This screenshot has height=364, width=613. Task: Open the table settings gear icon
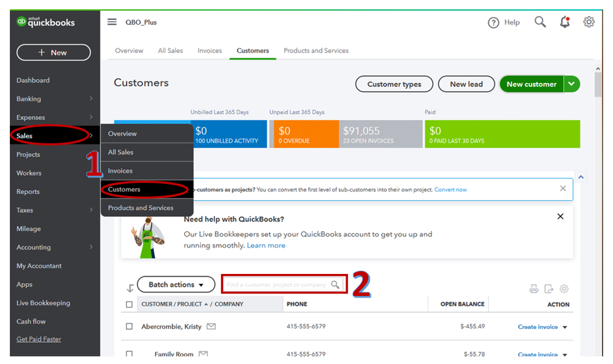point(564,289)
